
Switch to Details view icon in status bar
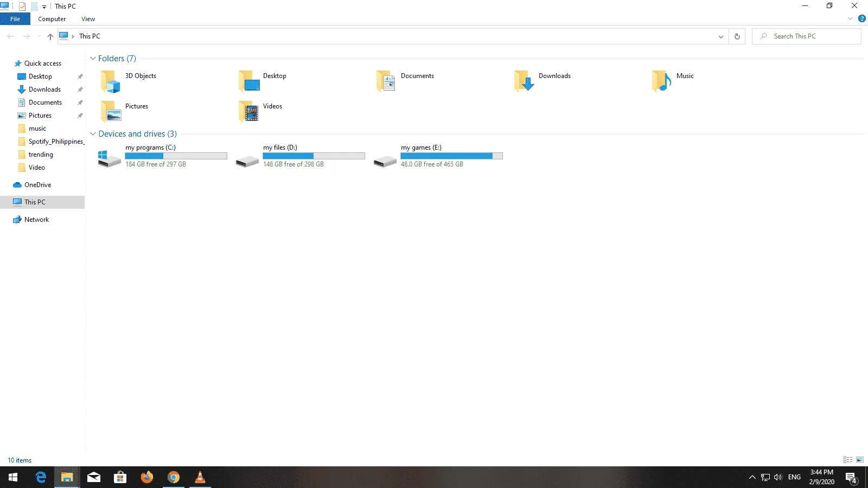848,460
